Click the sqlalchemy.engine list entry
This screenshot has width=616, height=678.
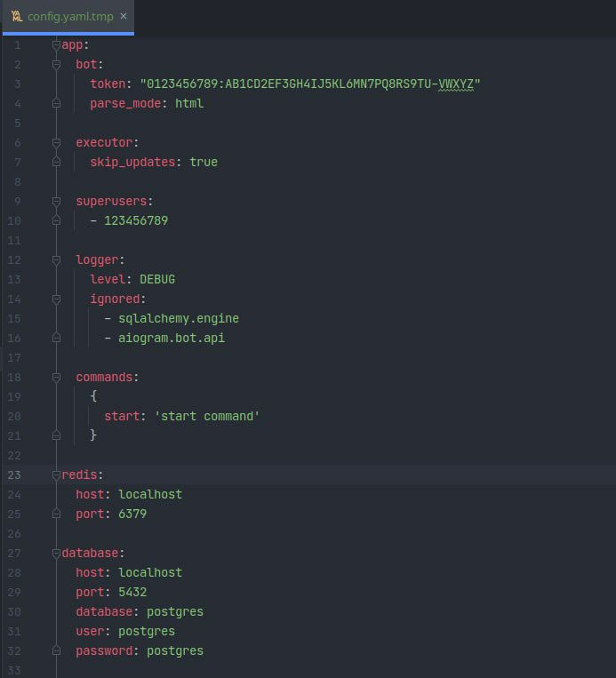[x=179, y=319]
